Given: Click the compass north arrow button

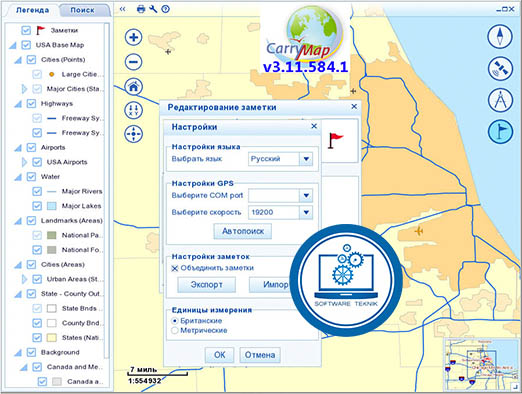Looking at the screenshot, I should [x=500, y=36].
